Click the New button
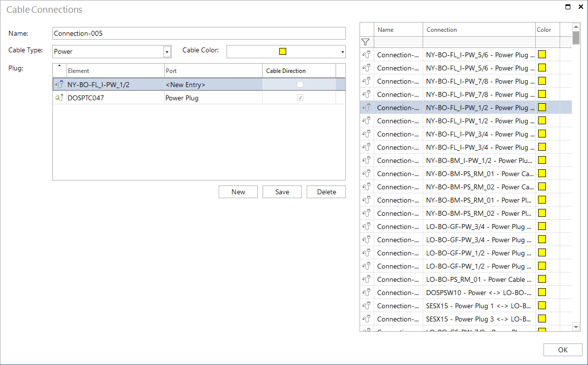This screenshot has height=365, width=588. point(238,192)
